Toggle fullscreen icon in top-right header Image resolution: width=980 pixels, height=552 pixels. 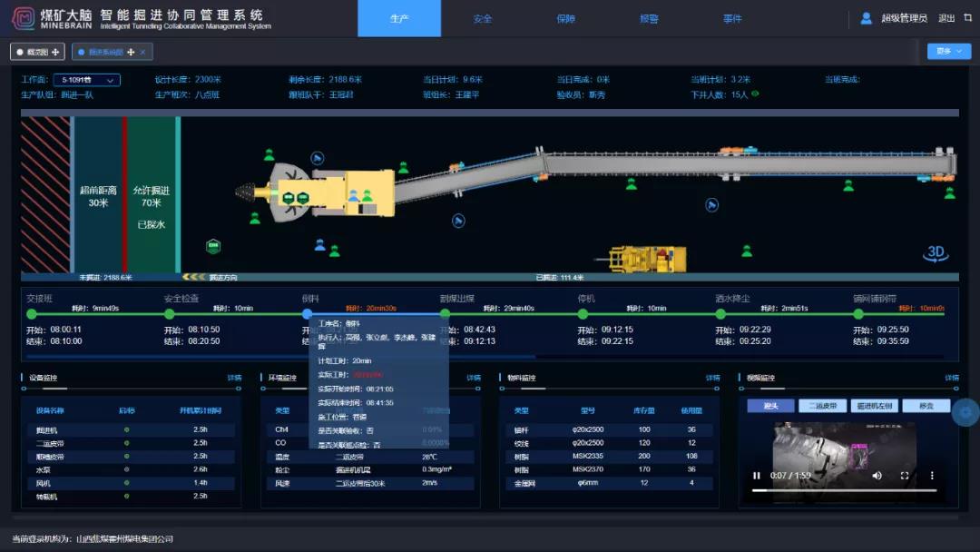pos(967,17)
